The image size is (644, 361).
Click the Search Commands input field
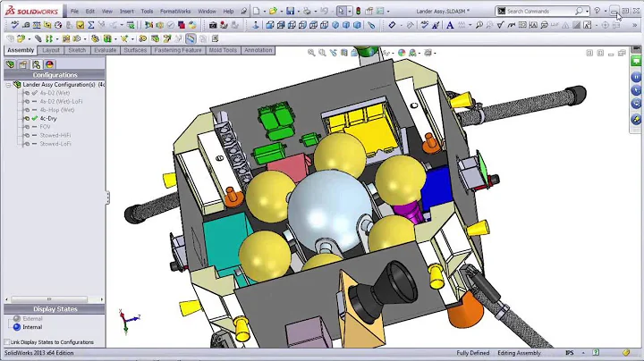click(540, 11)
